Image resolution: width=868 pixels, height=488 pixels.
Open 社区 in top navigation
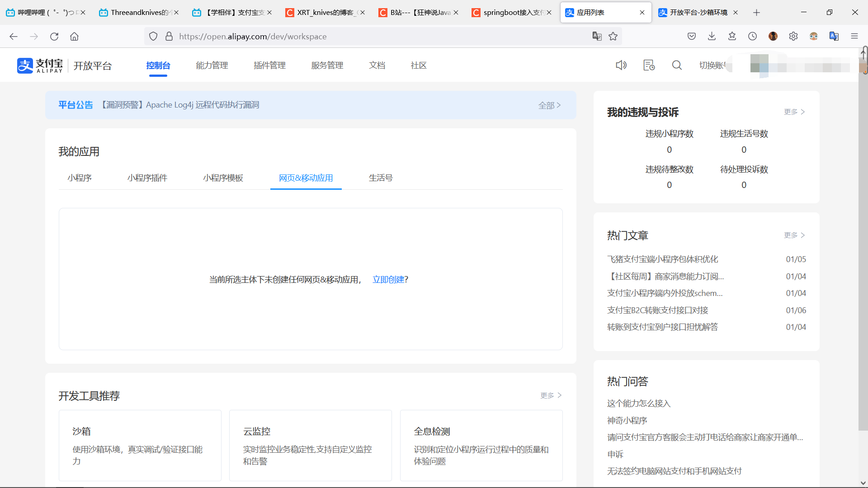[x=419, y=66]
